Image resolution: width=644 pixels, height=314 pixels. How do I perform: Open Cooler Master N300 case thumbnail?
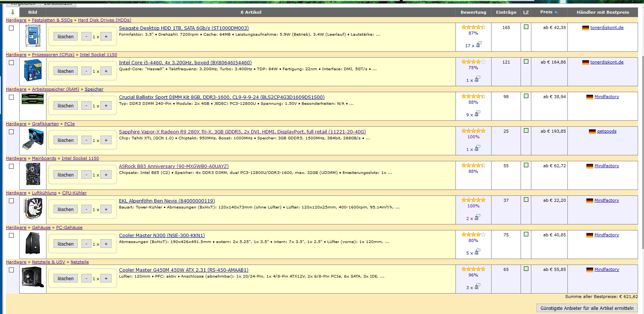click(x=33, y=243)
